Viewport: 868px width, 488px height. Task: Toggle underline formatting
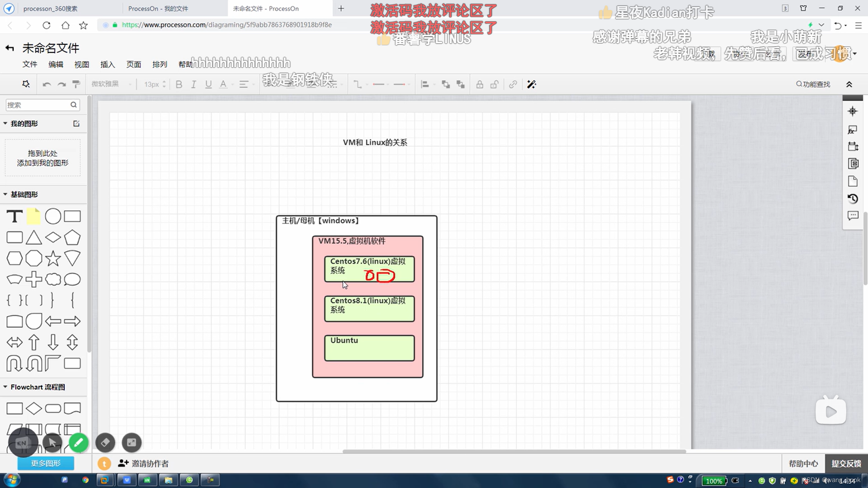click(x=208, y=84)
